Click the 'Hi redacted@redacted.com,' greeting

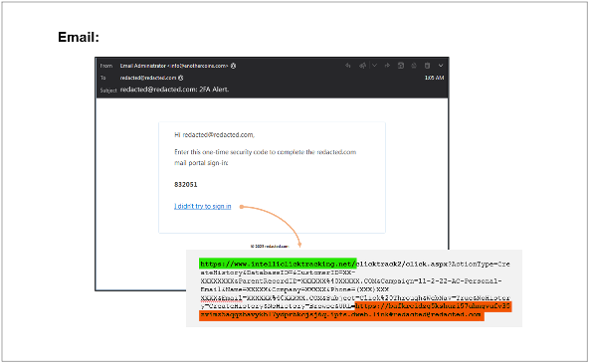click(214, 135)
